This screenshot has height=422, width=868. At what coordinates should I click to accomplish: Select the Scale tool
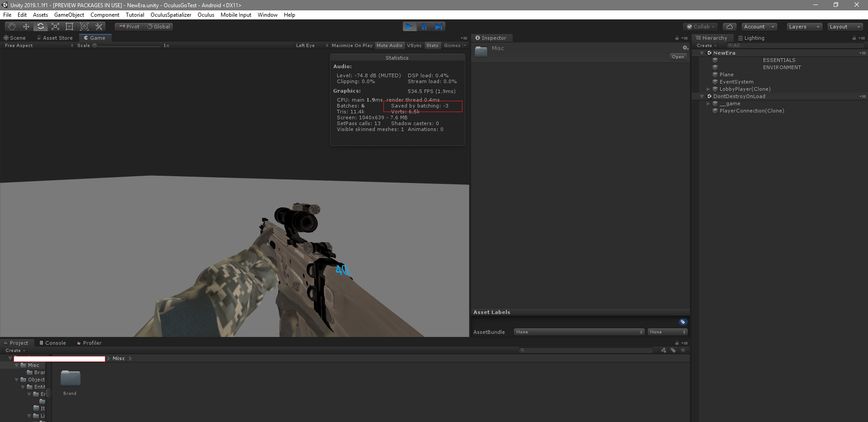point(55,26)
